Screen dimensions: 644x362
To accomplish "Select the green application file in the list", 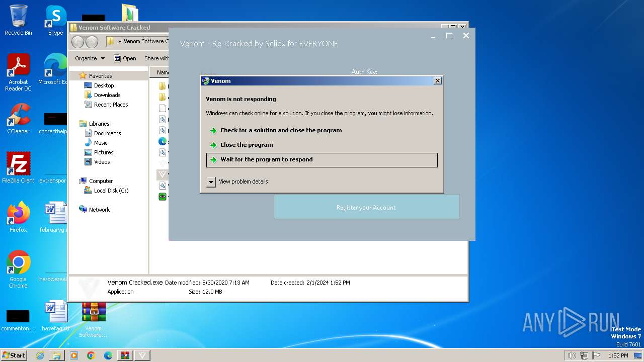I will point(163,197).
